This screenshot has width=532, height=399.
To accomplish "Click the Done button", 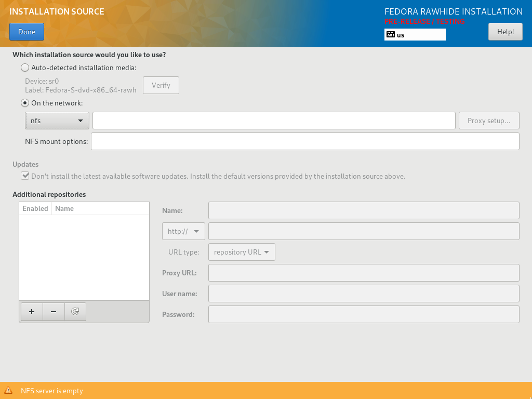I will 27,32.
